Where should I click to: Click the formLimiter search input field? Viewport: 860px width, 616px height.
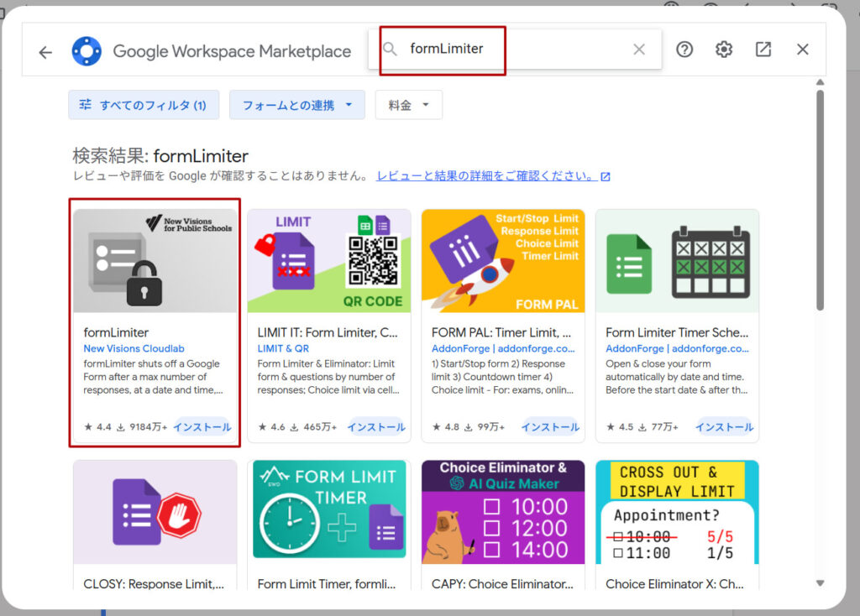pos(516,50)
